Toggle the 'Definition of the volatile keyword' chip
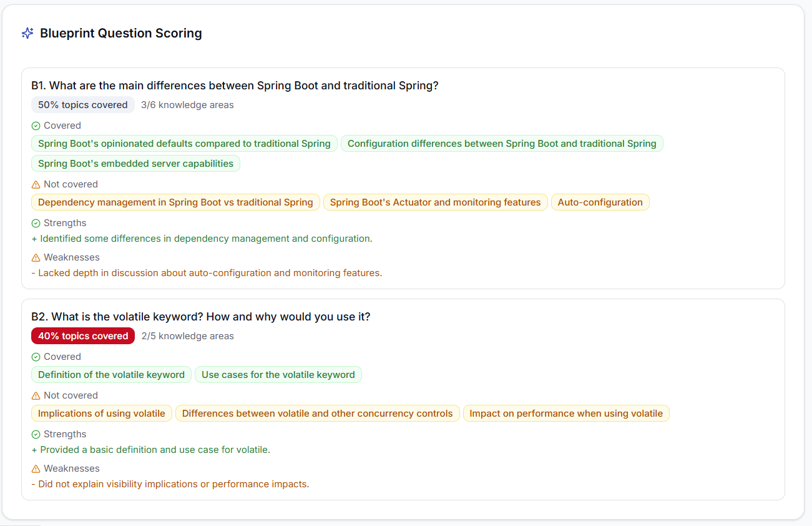 [111, 374]
